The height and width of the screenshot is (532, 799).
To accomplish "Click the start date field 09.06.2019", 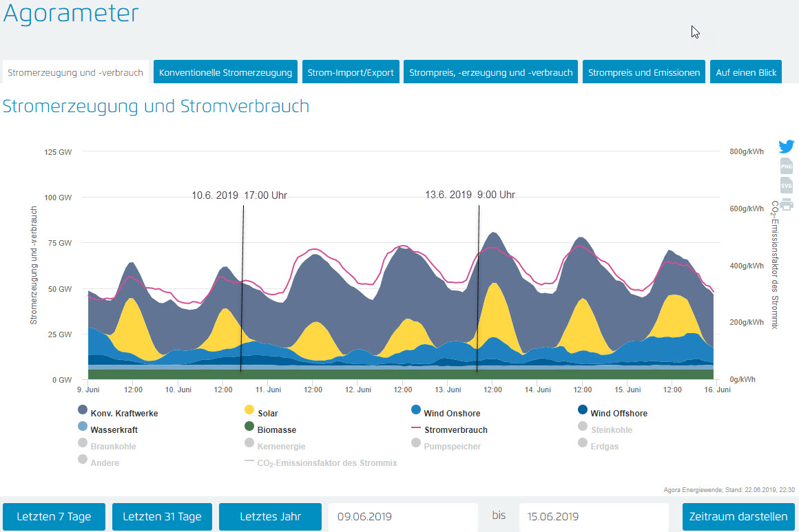I will 403,517.
